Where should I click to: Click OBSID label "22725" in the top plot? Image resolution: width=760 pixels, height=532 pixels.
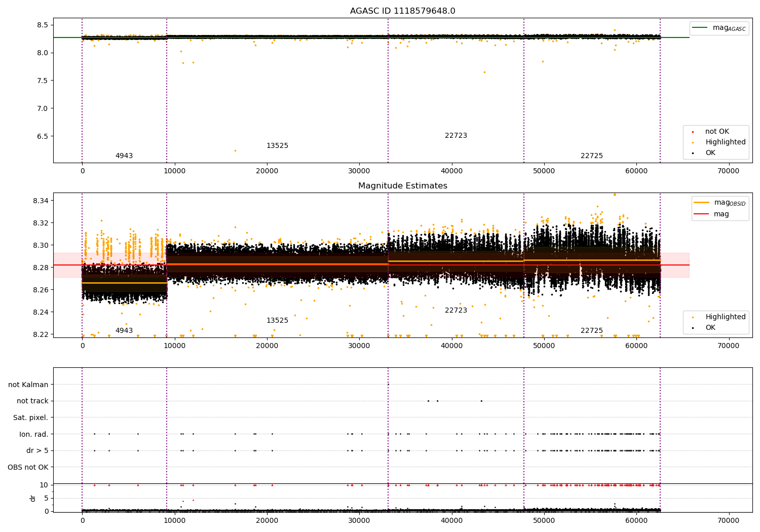[592, 156]
